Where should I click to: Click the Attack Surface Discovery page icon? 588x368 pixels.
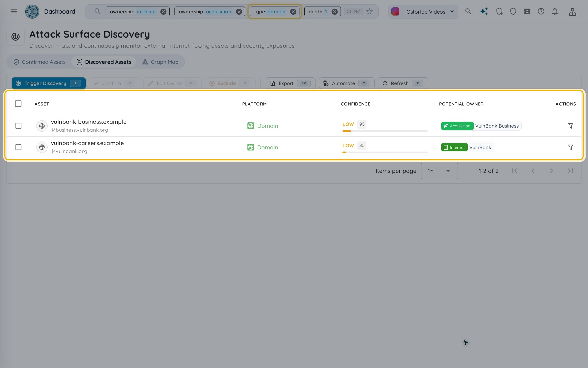16,37
